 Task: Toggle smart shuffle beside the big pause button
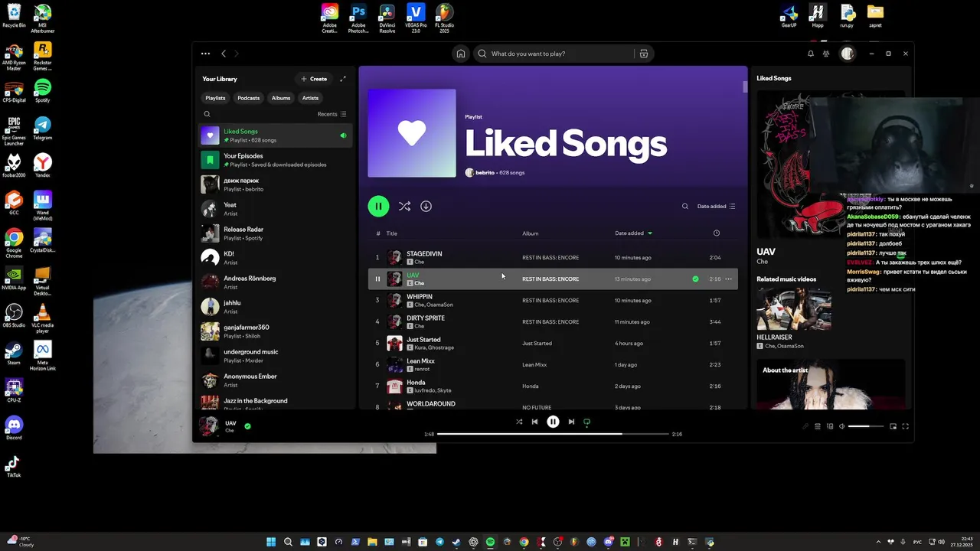tap(404, 206)
